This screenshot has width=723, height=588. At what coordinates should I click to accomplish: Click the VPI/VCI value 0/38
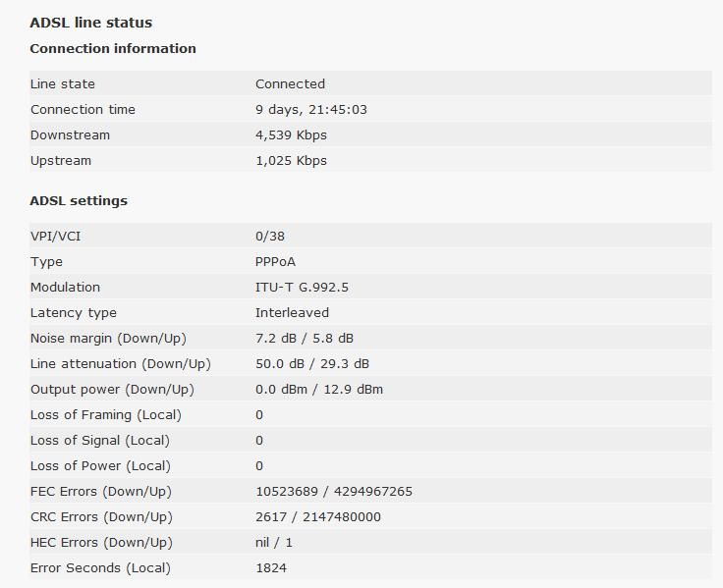[270, 237]
